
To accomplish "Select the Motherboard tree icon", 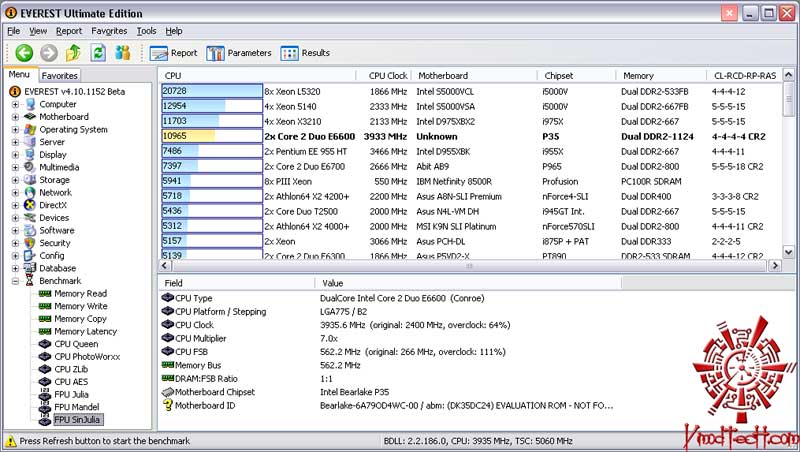I will 31,117.
